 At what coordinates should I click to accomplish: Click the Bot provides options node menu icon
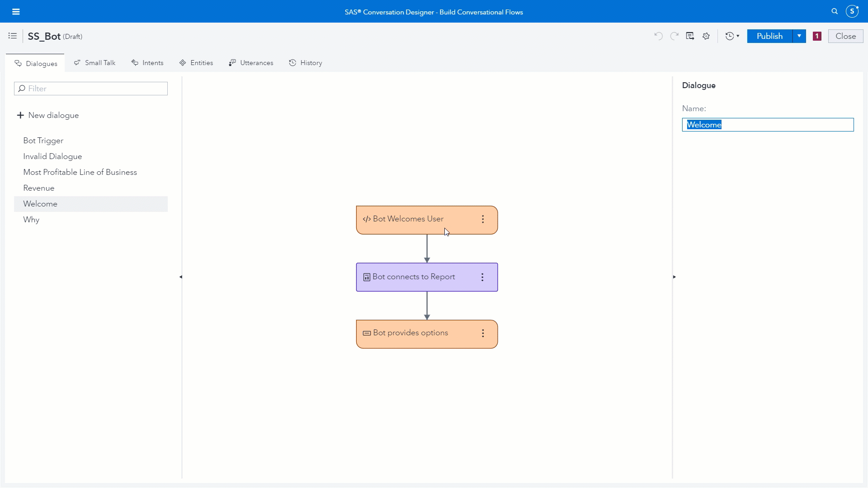[x=483, y=333]
